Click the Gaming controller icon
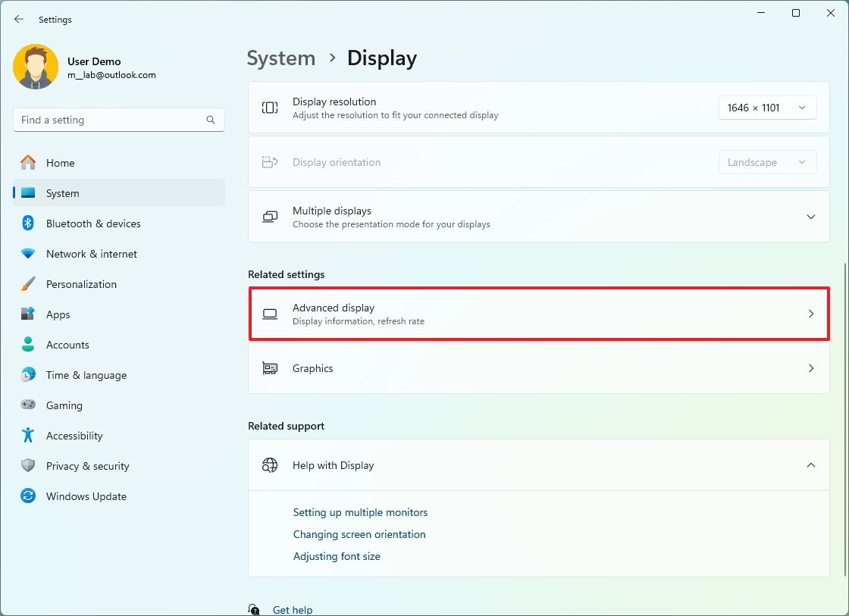The image size is (849, 616). click(x=28, y=405)
